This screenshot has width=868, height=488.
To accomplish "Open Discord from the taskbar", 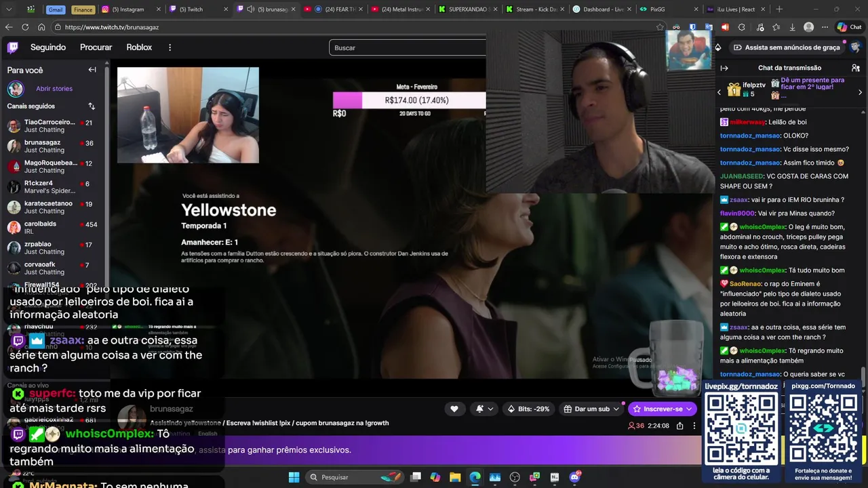I will coord(574,477).
